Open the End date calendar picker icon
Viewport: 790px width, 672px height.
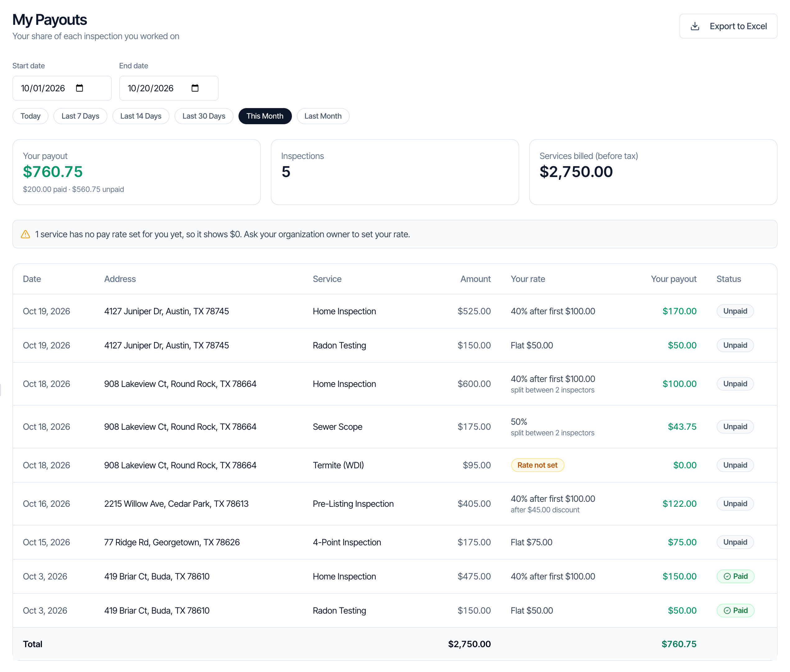(195, 88)
